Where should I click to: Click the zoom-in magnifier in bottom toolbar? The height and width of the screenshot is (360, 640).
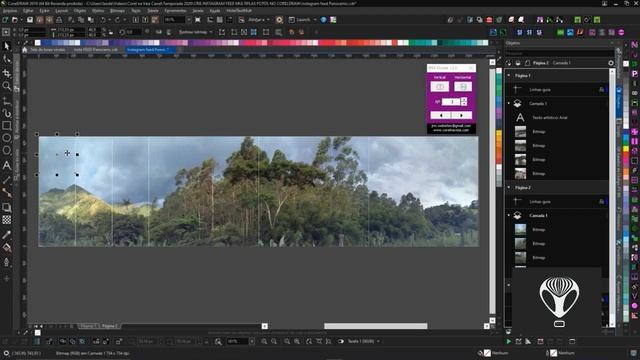264,341
